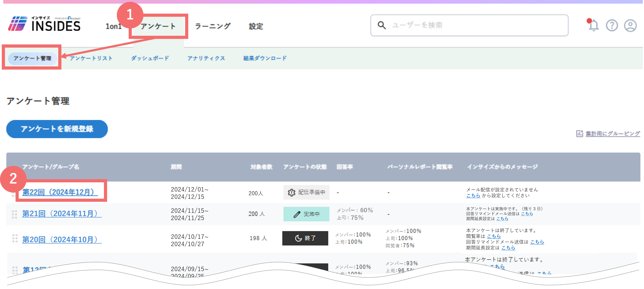Click 回答リマインドメール こちら link for 第21回

point(527,214)
